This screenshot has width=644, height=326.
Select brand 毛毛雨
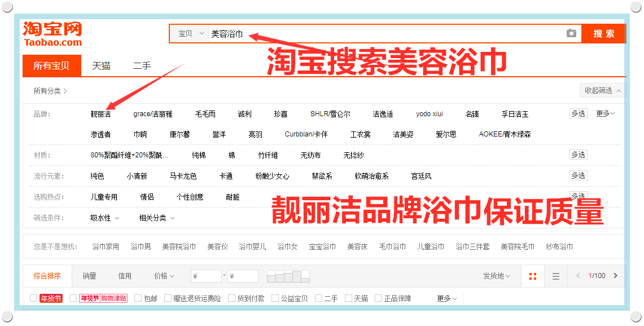pyautogui.click(x=205, y=114)
